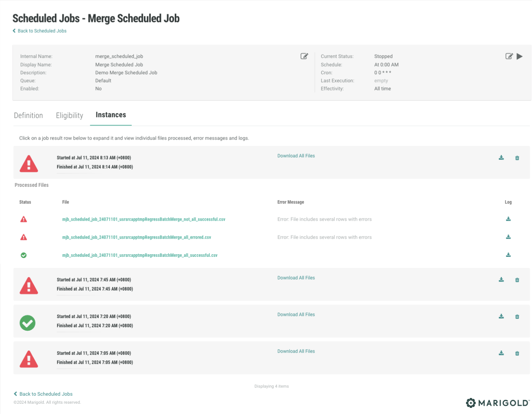Delete the 7:45 AM job instance

click(517, 280)
